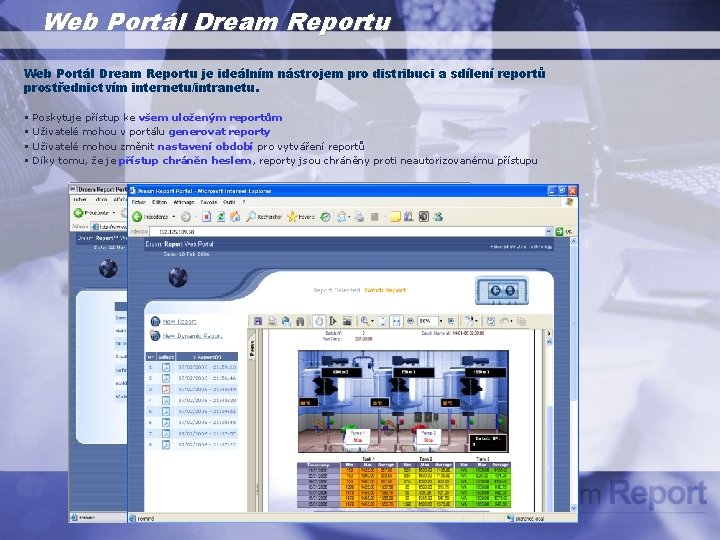
Task: Click the Stop loading icon
Action: tap(207, 216)
